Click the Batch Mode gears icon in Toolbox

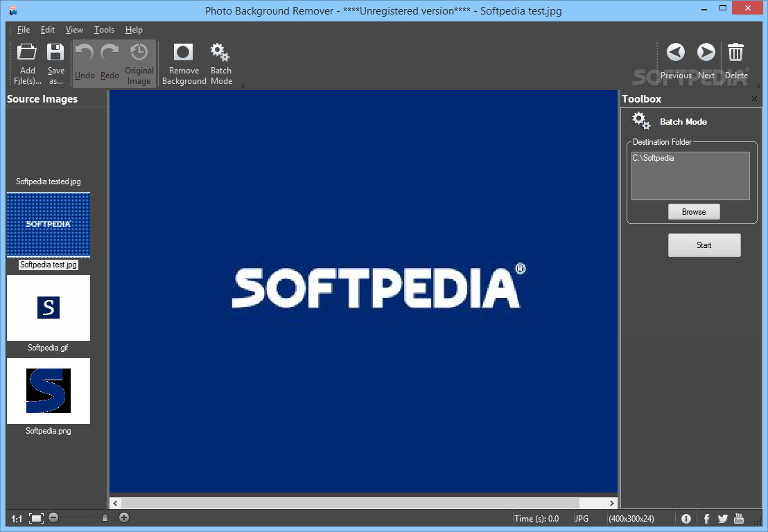640,121
